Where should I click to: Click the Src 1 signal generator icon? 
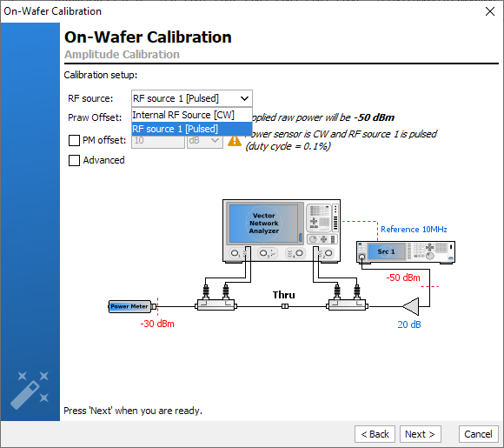click(x=406, y=252)
